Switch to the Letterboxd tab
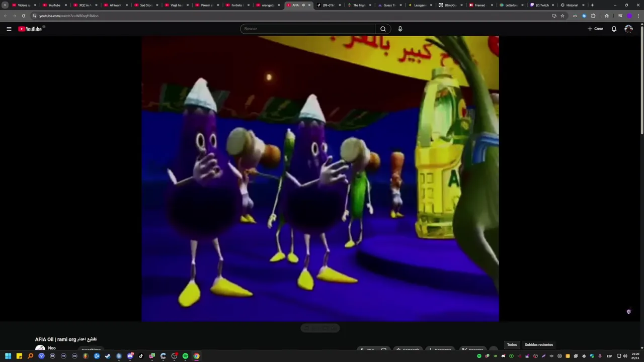The image size is (644, 362). point(510,5)
